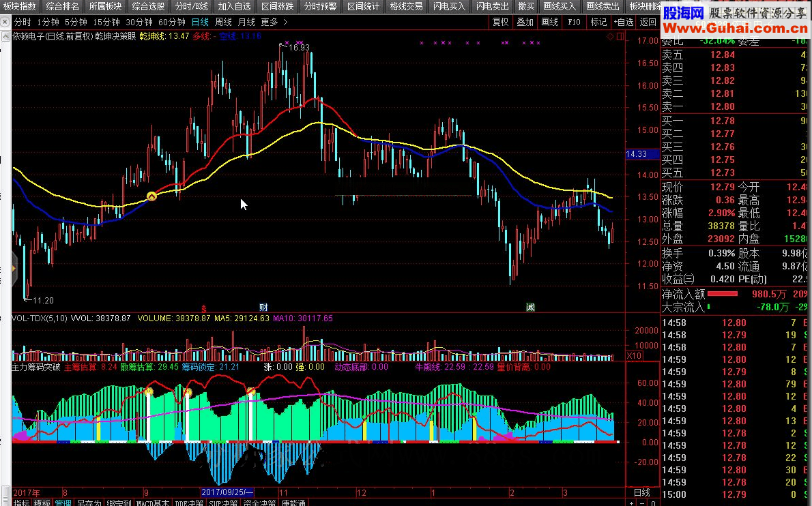Viewport: 812px width, 506px height.
Task: Close the period bar with the X icon
Action: point(5,23)
